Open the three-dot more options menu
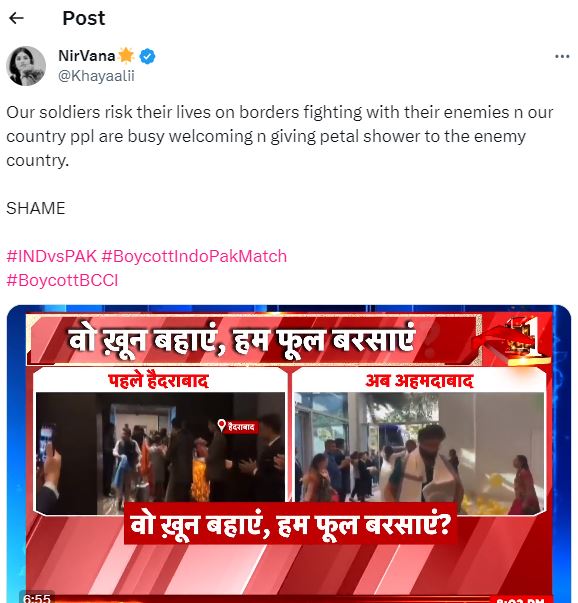This screenshot has width=578, height=603. (562, 57)
